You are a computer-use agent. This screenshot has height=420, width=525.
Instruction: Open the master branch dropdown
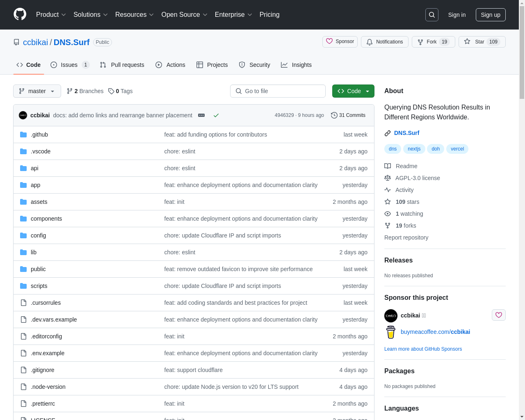pyautogui.click(x=37, y=91)
